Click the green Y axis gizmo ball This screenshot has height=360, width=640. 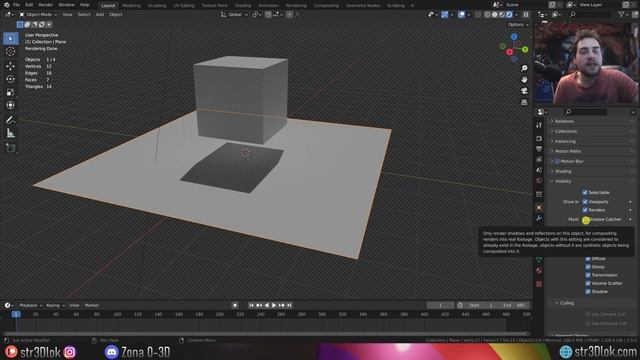[x=525, y=49]
